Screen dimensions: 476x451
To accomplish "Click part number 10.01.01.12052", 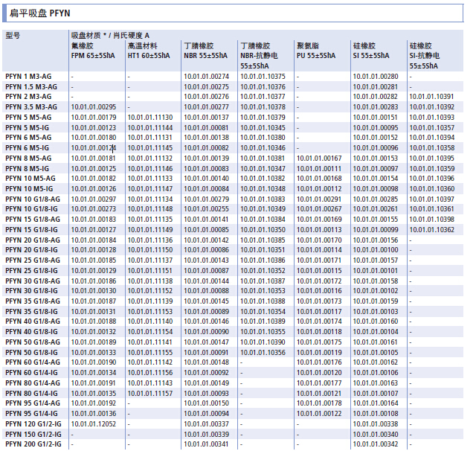I will click(x=94, y=424).
